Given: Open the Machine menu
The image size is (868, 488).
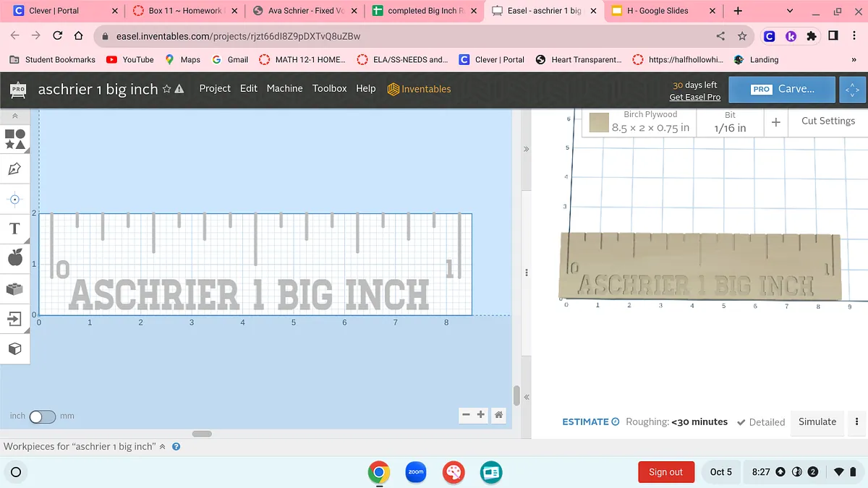Looking at the screenshot, I should (284, 88).
